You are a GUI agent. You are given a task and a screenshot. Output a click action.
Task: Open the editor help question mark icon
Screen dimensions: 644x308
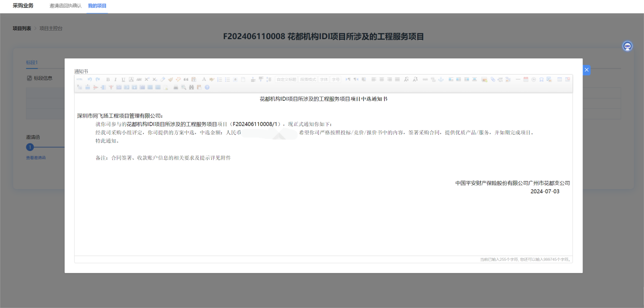coord(207,87)
